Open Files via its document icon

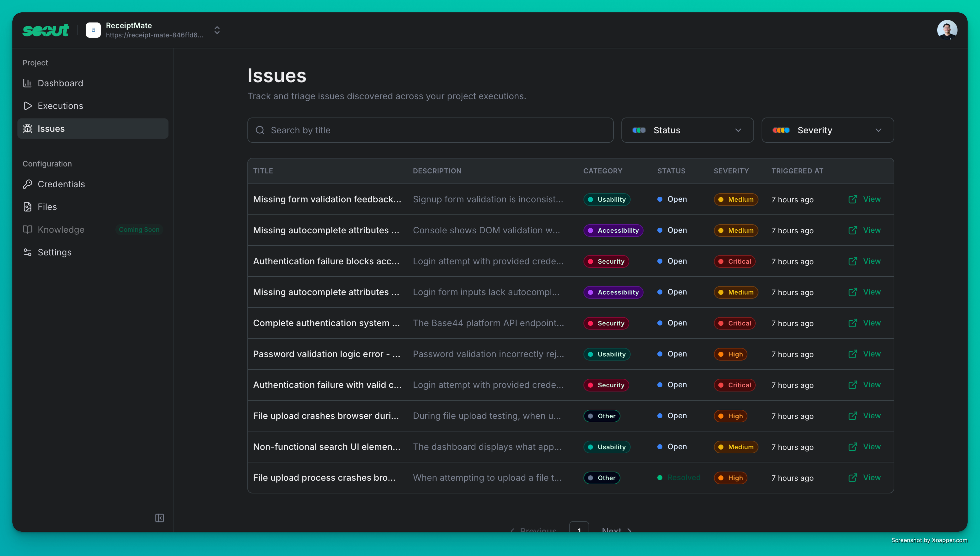pos(27,207)
